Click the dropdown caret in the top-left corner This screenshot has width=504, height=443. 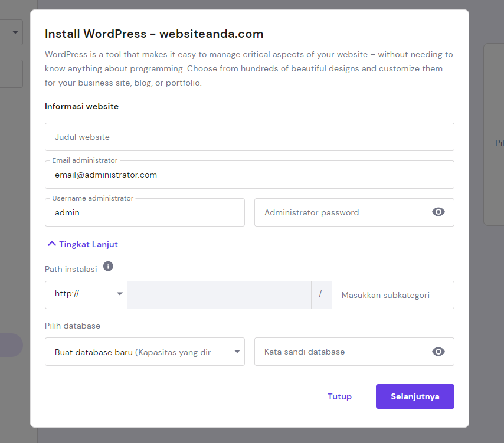tap(14, 32)
